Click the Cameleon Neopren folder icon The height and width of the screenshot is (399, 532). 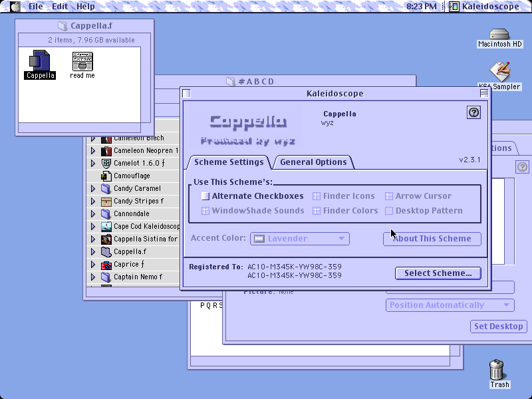click(106, 151)
